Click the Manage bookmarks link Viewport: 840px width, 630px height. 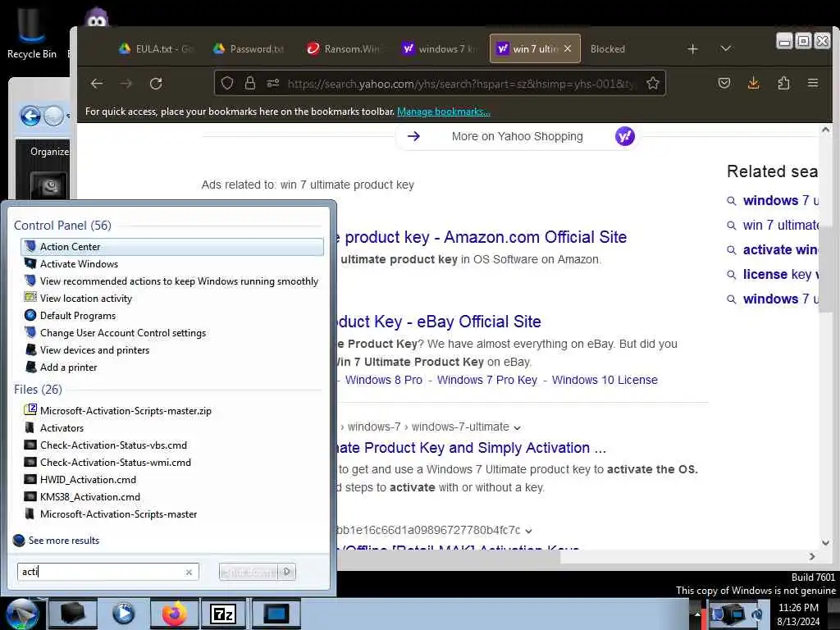(444, 112)
